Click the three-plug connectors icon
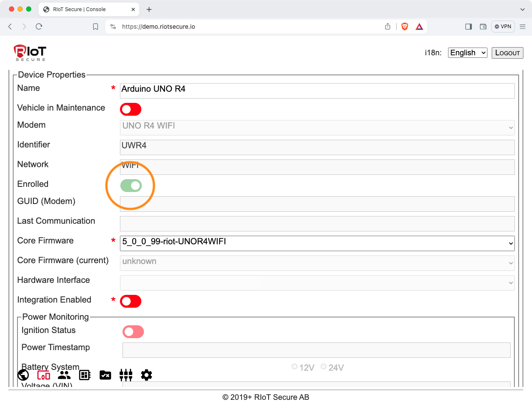The width and height of the screenshot is (532, 402). pos(126,375)
